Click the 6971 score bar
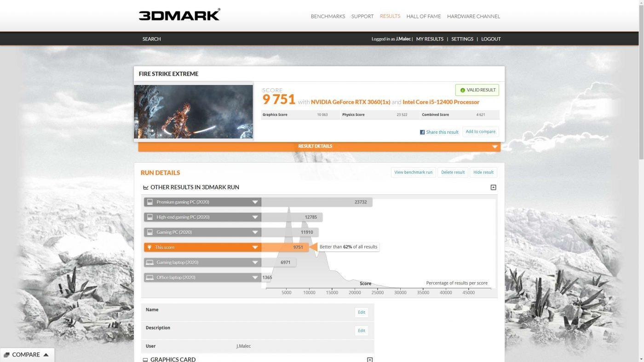The height and width of the screenshot is (362, 644). [x=279, y=263]
